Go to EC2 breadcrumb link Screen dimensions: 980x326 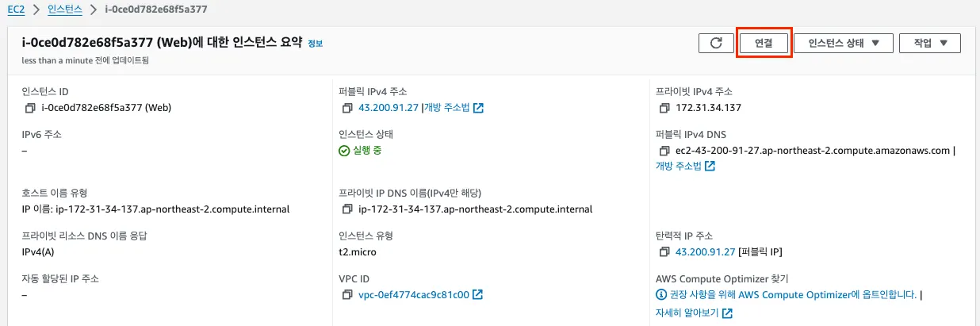pos(16,10)
